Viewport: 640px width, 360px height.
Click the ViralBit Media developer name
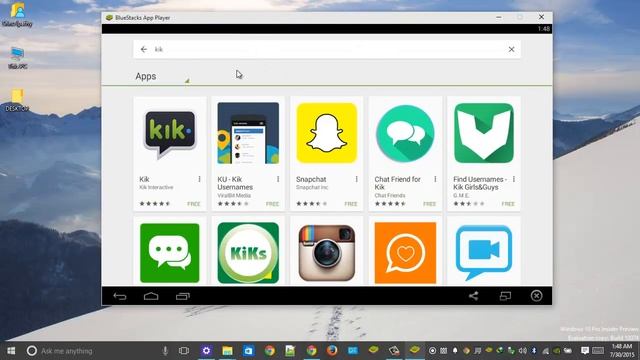tap(234, 196)
